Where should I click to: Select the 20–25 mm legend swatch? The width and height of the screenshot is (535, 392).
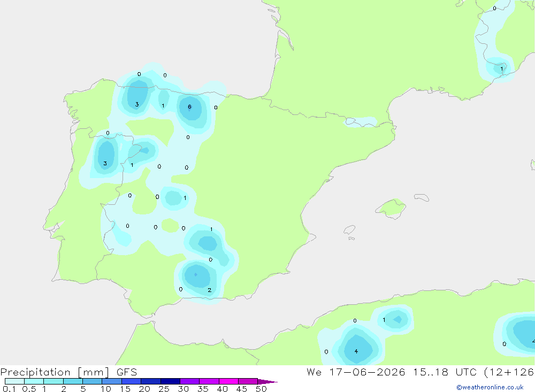tap(151, 381)
